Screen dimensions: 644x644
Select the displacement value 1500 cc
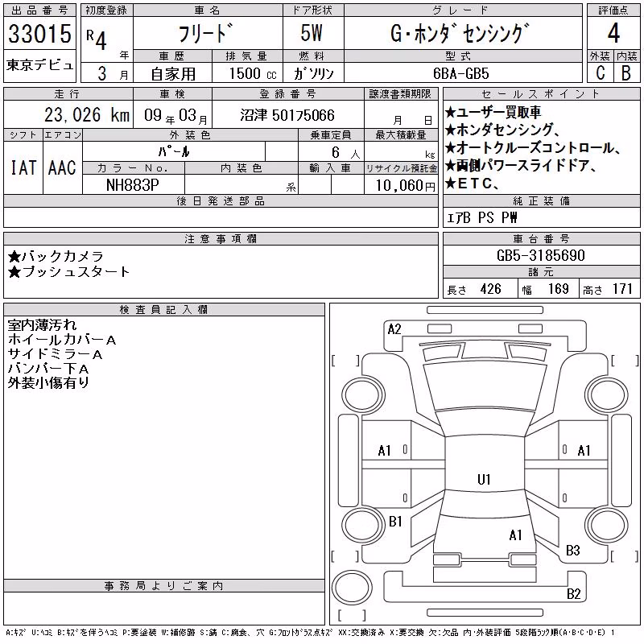pyautogui.click(x=252, y=73)
